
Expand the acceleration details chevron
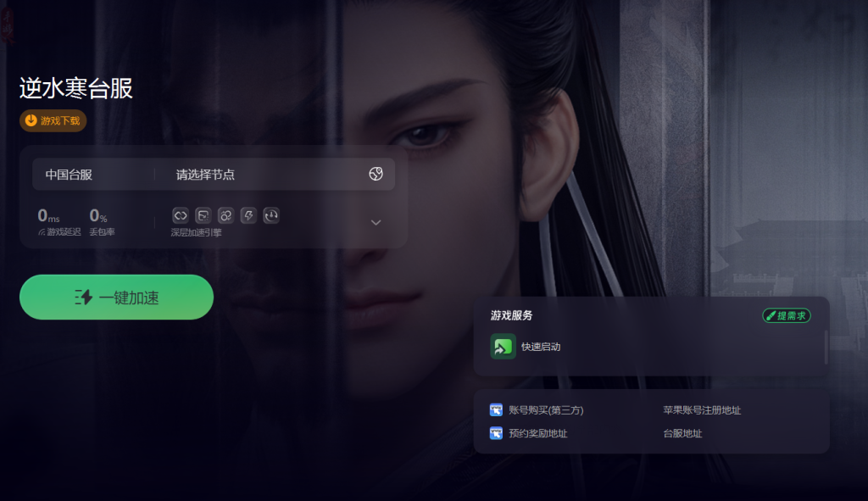376,223
